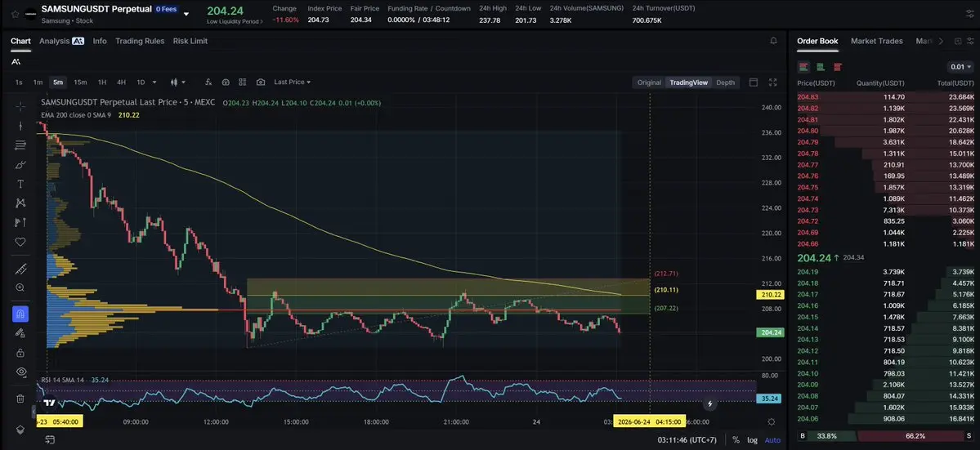The width and height of the screenshot is (980, 450).
Task: Open the Info tab
Action: click(x=100, y=41)
